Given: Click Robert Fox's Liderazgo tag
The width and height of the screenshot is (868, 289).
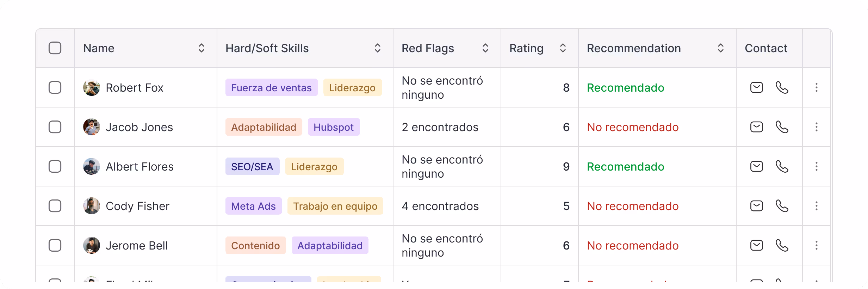Looking at the screenshot, I should pyautogui.click(x=352, y=87).
